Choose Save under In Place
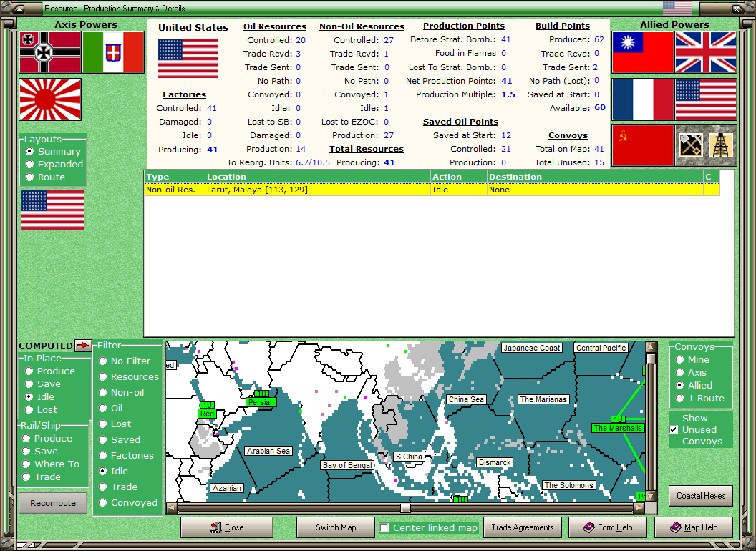This screenshot has width=756, height=551. pyautogui.click(x=43, y=384)
